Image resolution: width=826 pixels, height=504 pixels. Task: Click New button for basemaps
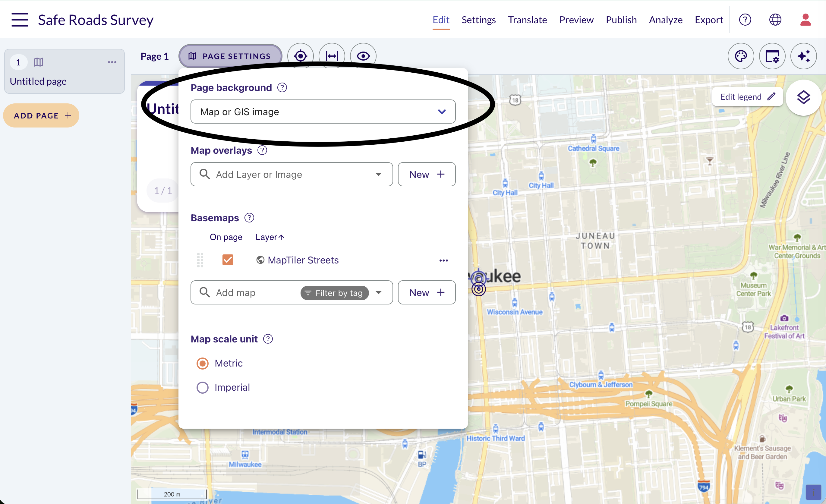click(x=426, y=293)
